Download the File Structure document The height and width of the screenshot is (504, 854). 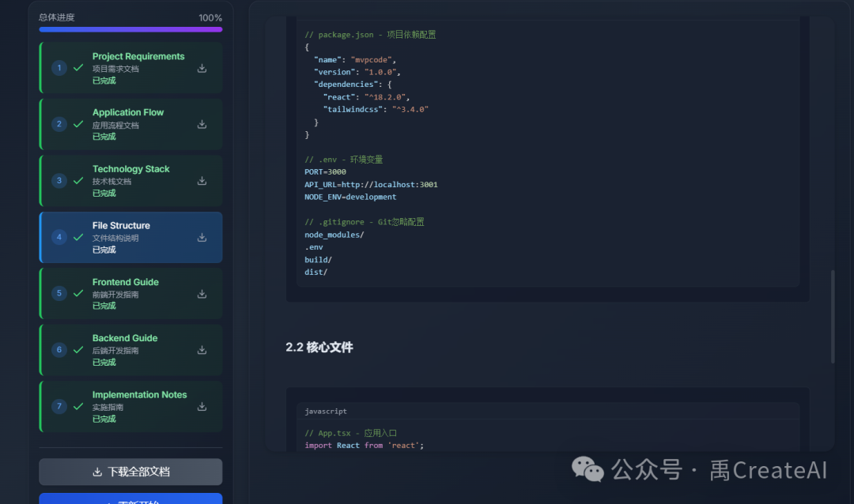[x=202, y=237]
